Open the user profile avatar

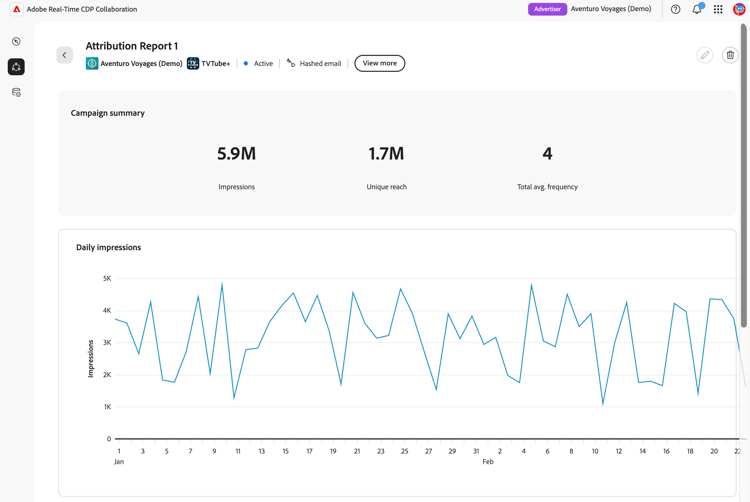click(x=739, y=9)
